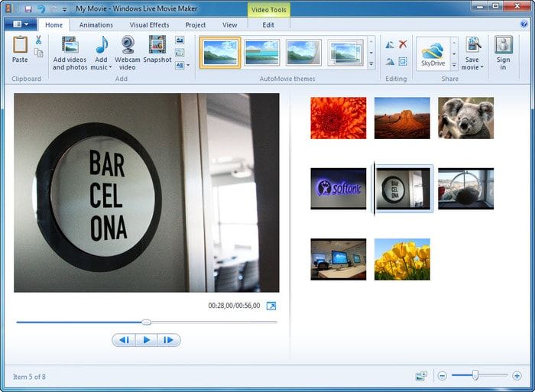535x392 pixels.
Task: Open the Customize Quick Access Toolbar arrow
Action: coord(64,9)
